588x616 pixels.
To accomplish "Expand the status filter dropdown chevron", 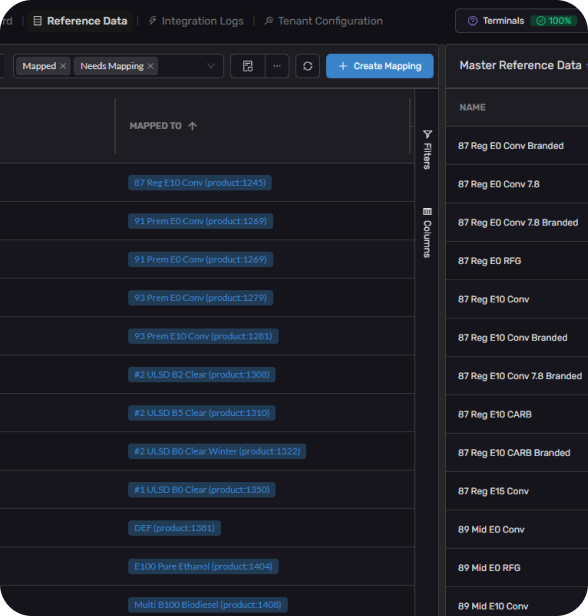I will (211, 66).
